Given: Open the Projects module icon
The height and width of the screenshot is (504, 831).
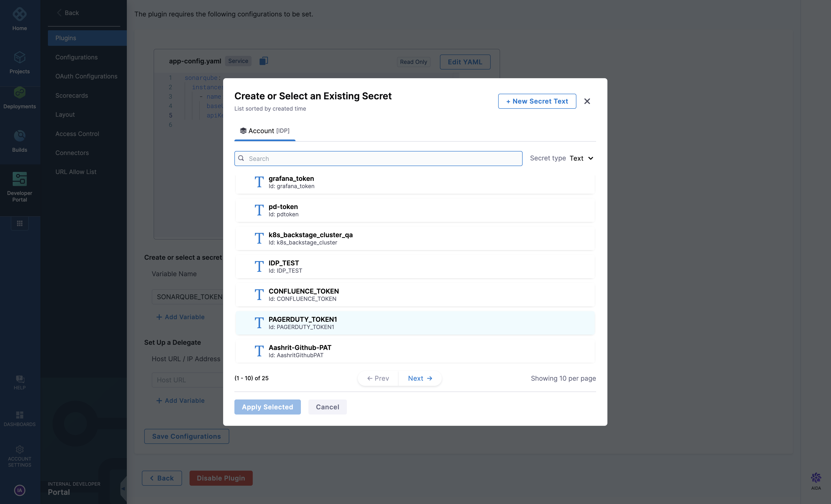Looking at the screenshot, I should (19, 57).
